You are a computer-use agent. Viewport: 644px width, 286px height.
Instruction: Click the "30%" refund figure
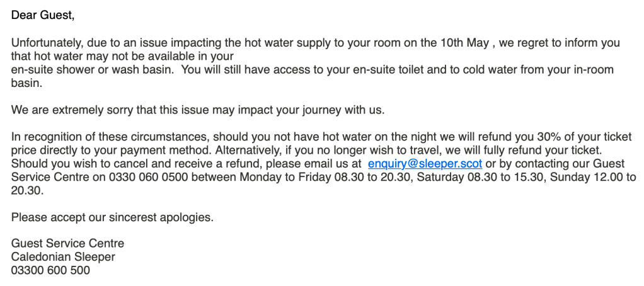[x=428, y=137]
